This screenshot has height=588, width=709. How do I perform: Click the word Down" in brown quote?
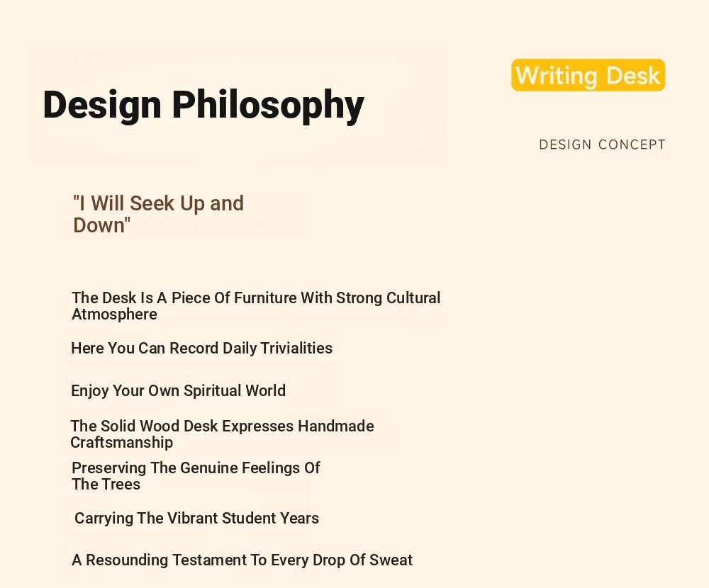pos(101,225)
